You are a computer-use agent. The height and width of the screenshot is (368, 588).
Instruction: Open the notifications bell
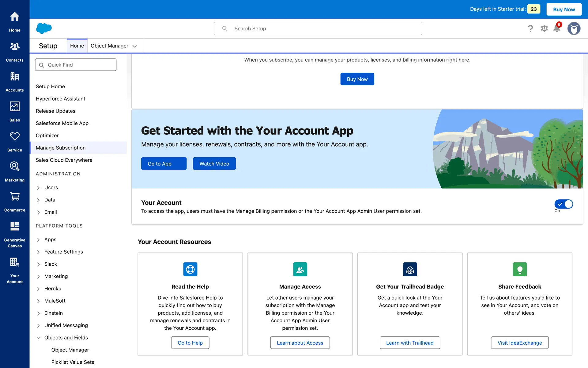pyautogui.click(x=557, y=29)
